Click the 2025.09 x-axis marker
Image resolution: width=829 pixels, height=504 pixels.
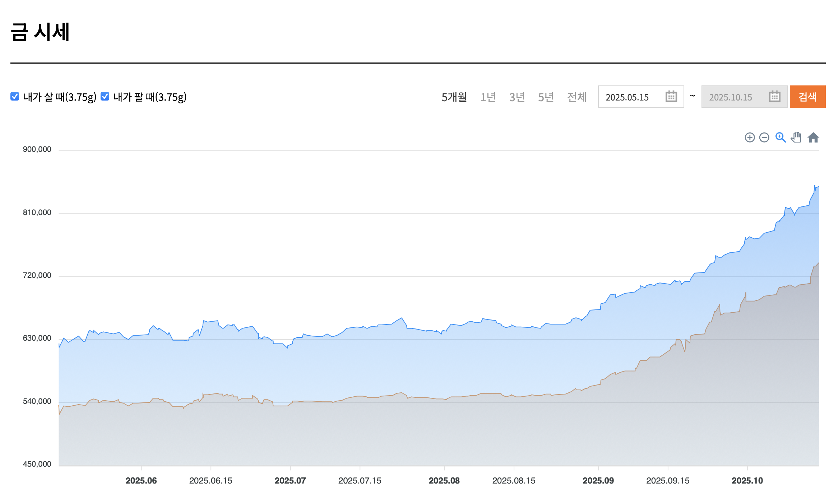(598, 481)
